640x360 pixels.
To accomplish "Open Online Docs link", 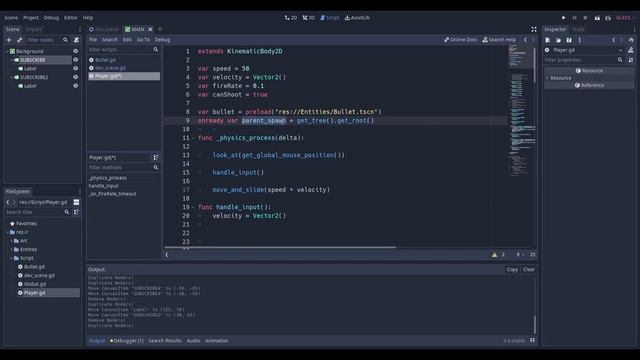I will pos(460,40).
